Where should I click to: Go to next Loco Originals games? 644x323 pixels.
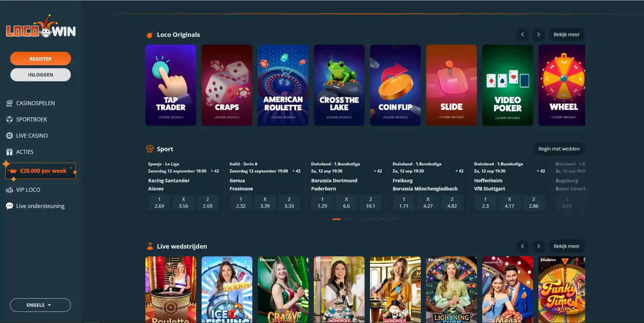click(538, 34)
